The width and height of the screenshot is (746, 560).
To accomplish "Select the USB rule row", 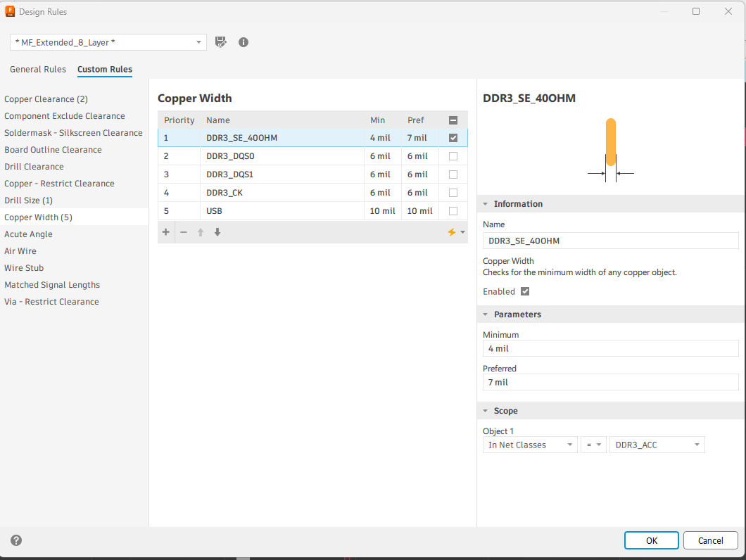I will point(312,211).
